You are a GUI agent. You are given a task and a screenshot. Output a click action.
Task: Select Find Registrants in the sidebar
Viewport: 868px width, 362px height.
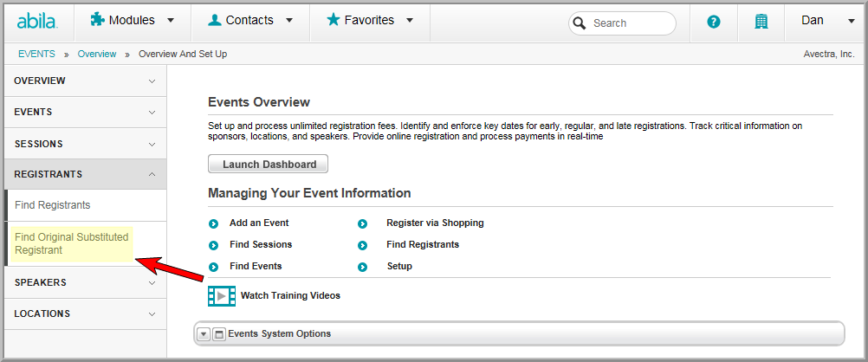[x=53, y=205]
